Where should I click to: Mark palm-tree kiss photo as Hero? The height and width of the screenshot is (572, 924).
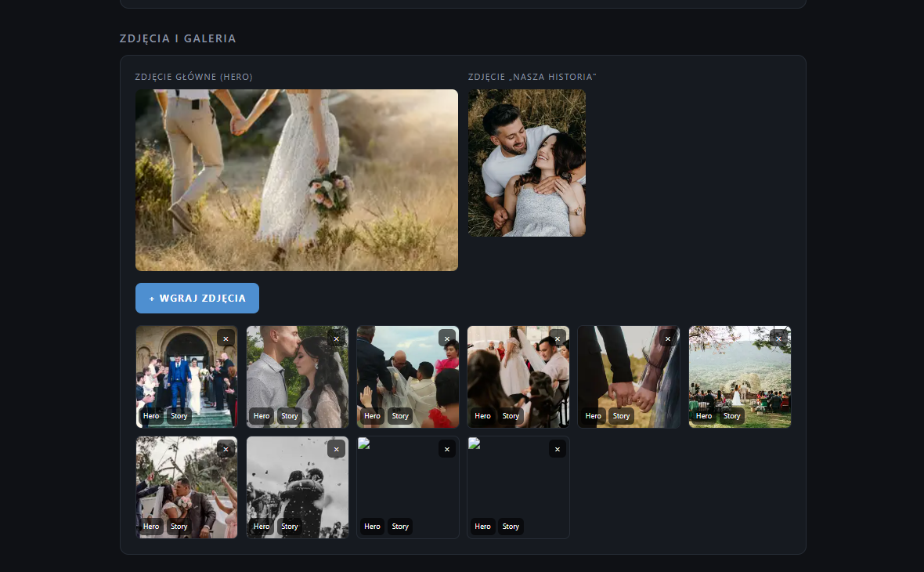[151, 527]
